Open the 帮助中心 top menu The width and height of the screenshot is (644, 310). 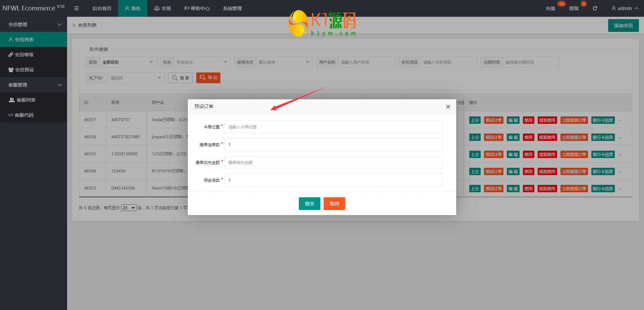tap(197, 8)
